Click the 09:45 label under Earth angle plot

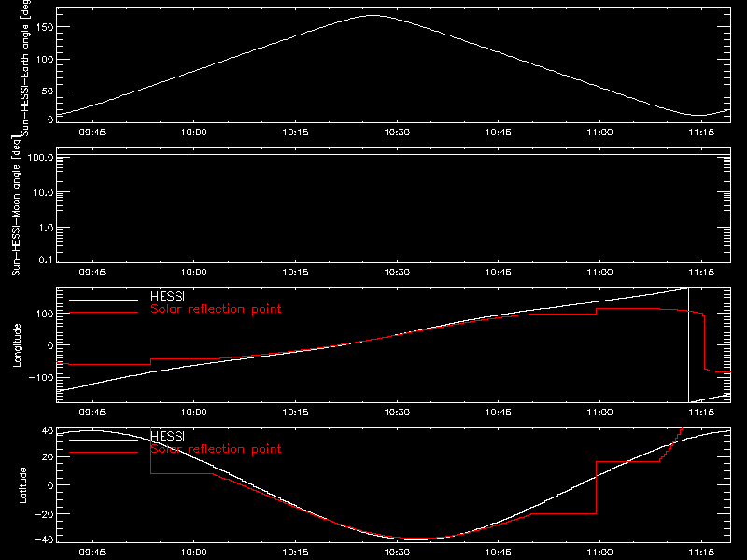coord(92,133)
